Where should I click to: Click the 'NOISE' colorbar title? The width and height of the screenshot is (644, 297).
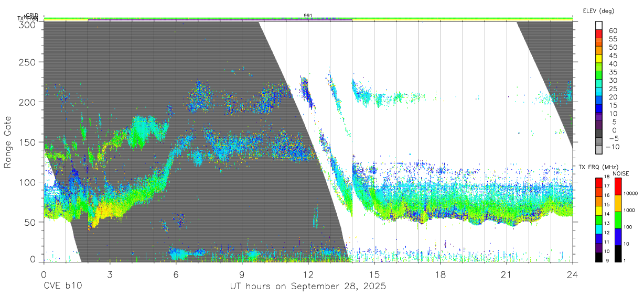pos(621,173)
